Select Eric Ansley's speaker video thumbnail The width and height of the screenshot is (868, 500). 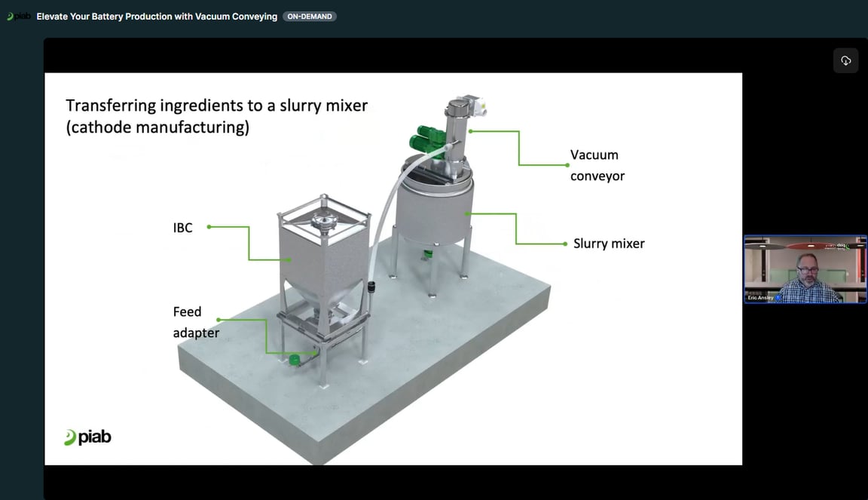(x=805, y=269)
